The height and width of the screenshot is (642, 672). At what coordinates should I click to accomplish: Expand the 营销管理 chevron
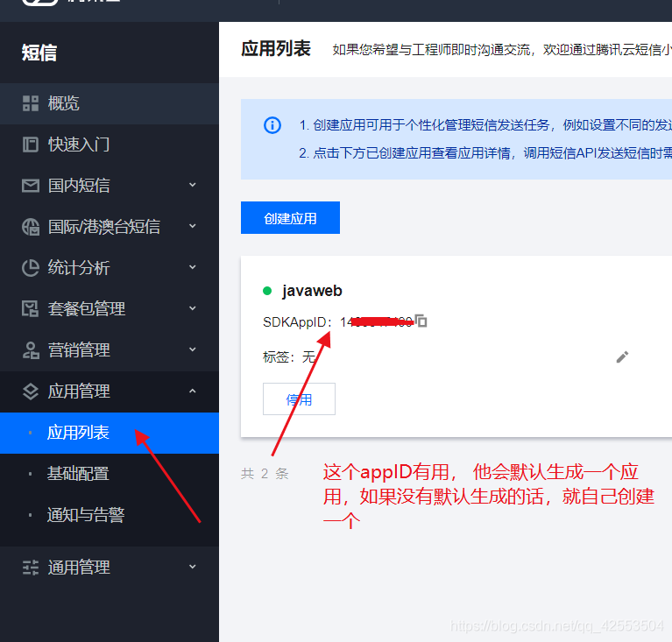pos(193,349)
